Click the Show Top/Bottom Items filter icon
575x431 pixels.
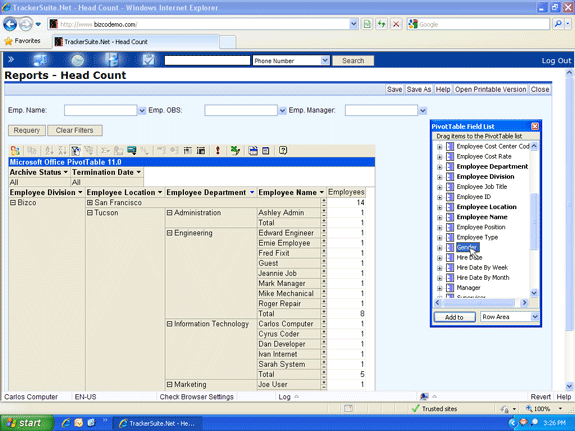point(88,150)
